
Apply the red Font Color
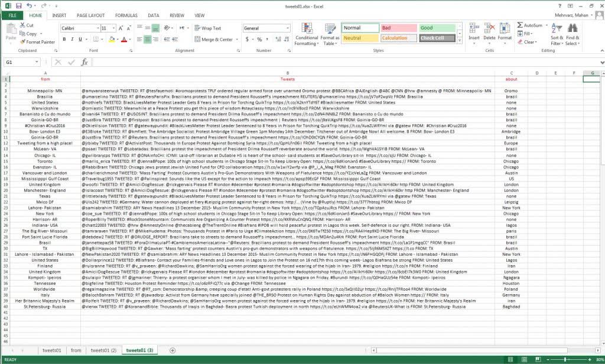(124, 40)
